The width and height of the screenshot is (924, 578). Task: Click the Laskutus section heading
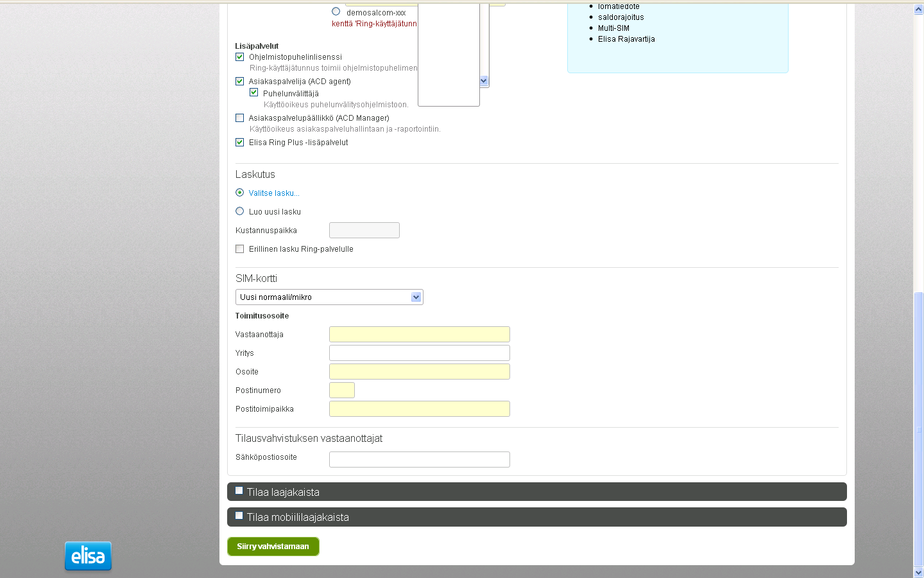(255, 175)
